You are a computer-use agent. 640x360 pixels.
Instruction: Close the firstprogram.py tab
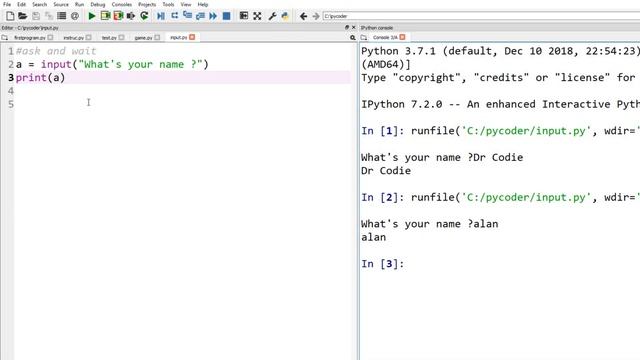coord(50,37)
